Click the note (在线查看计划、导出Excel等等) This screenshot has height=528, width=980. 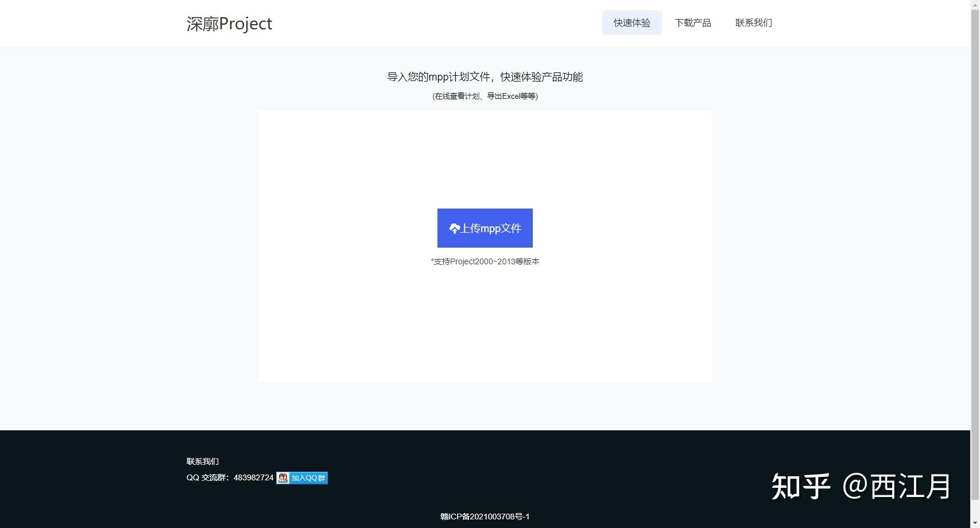pyautogui.click(x=485, y=96)
